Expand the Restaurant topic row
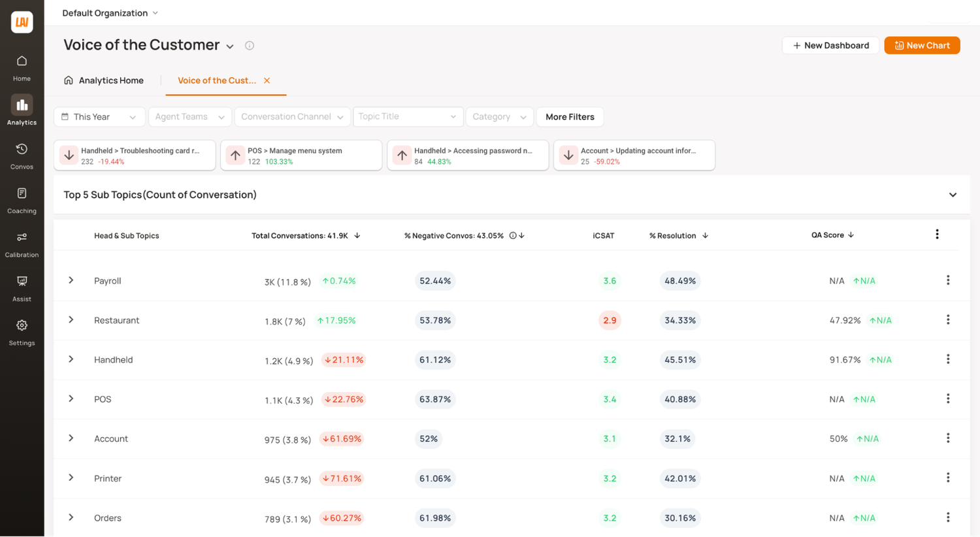This screenshot has height=537, width=980. tap(71, 320)
